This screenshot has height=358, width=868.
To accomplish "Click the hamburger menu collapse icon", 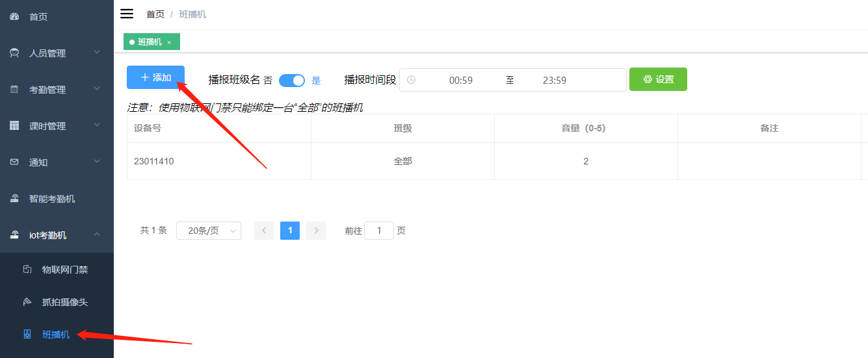I will click(x=127, y=14).
